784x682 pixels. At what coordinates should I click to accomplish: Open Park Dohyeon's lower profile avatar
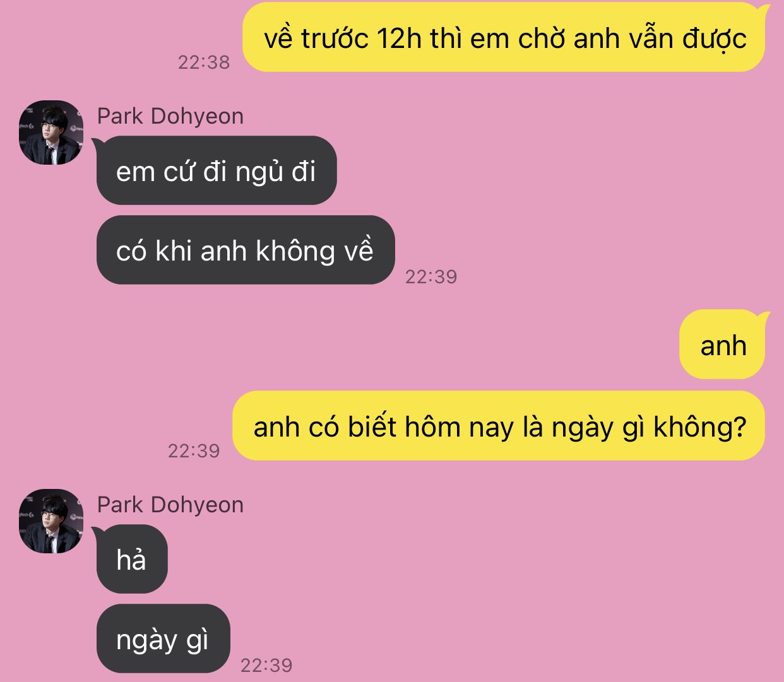pyautogui.click(x=51, y=521)
